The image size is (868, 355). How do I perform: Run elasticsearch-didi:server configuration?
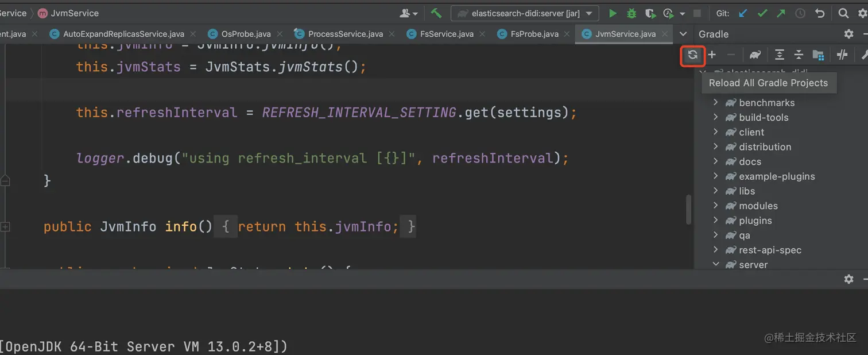pos(613,13)
